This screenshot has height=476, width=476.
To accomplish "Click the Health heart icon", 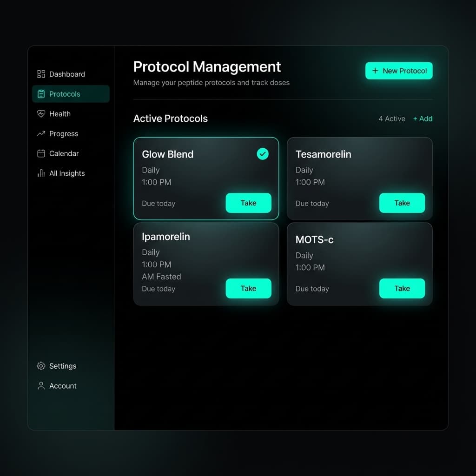I will (41, 114).
